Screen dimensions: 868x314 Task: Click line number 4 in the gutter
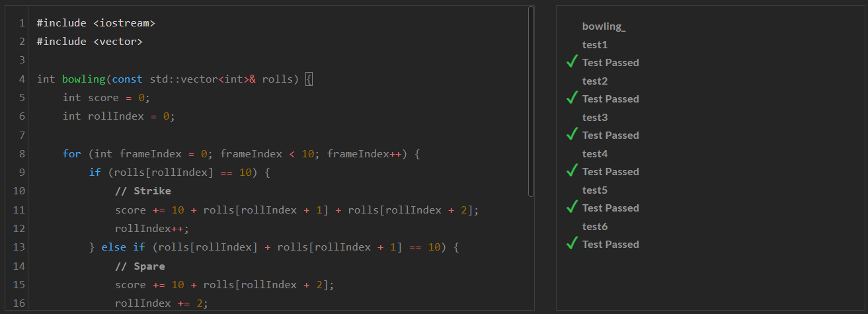pyautogui.click(x=22, y=79)
